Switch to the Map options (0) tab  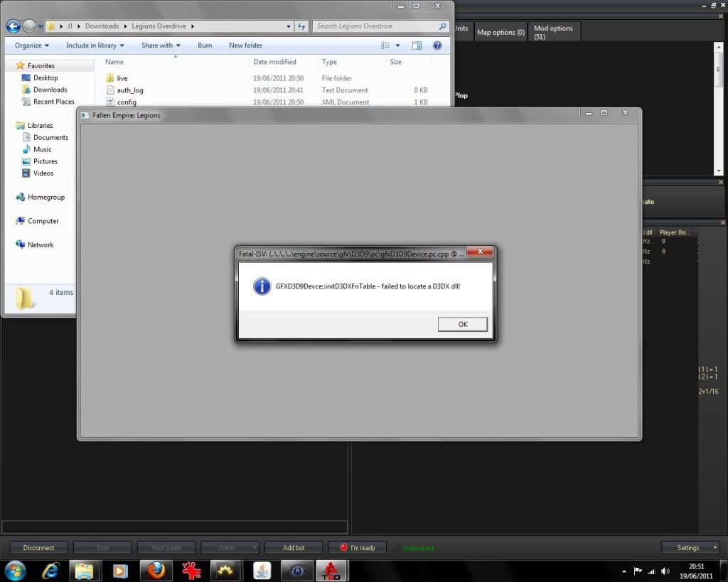(x=500, y=32)
